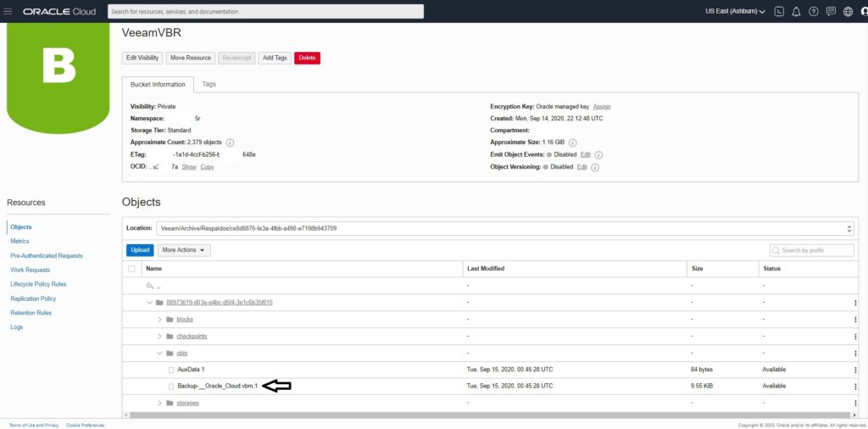
Task: Select Objects in Resources menu
Action: tap(21, 227)
